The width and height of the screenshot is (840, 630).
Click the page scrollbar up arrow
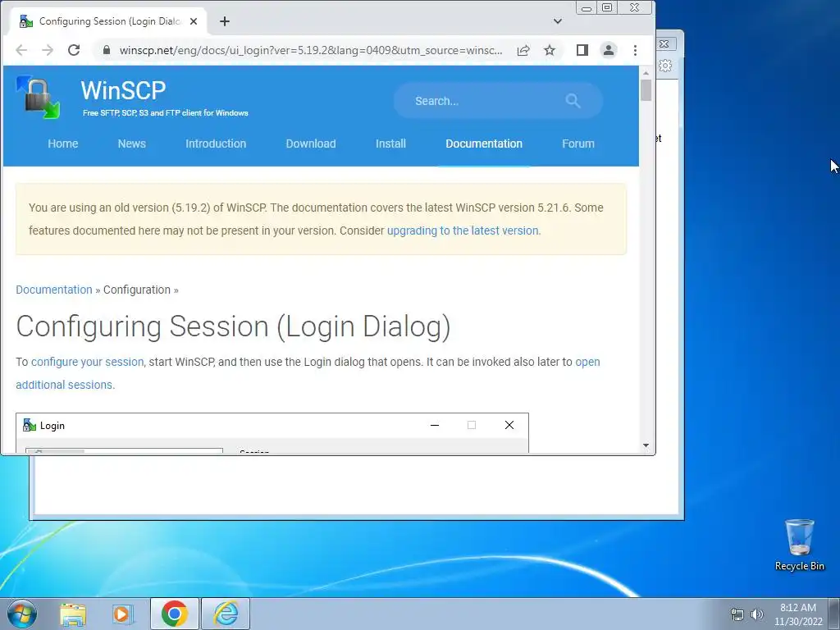coord(646,73)
